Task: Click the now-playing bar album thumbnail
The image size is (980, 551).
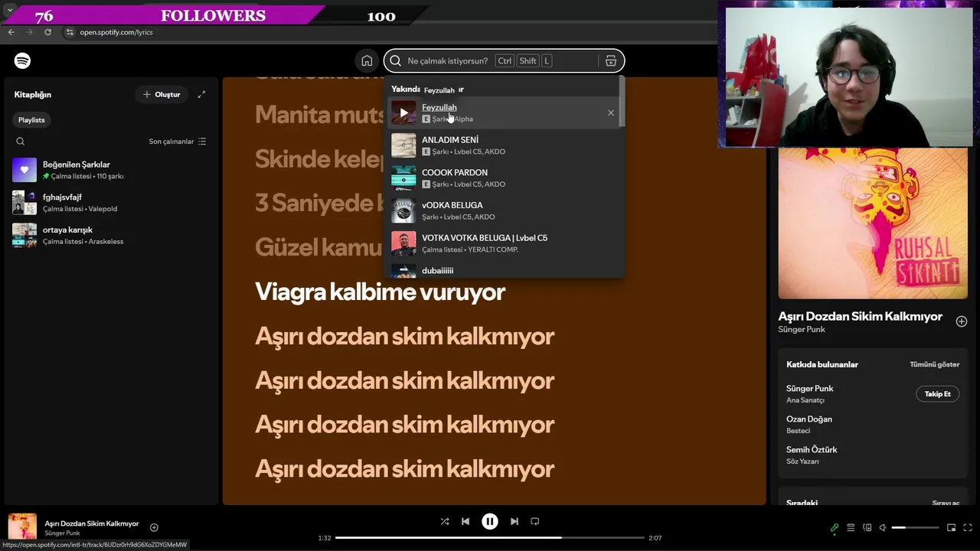Action: point(22,527)
